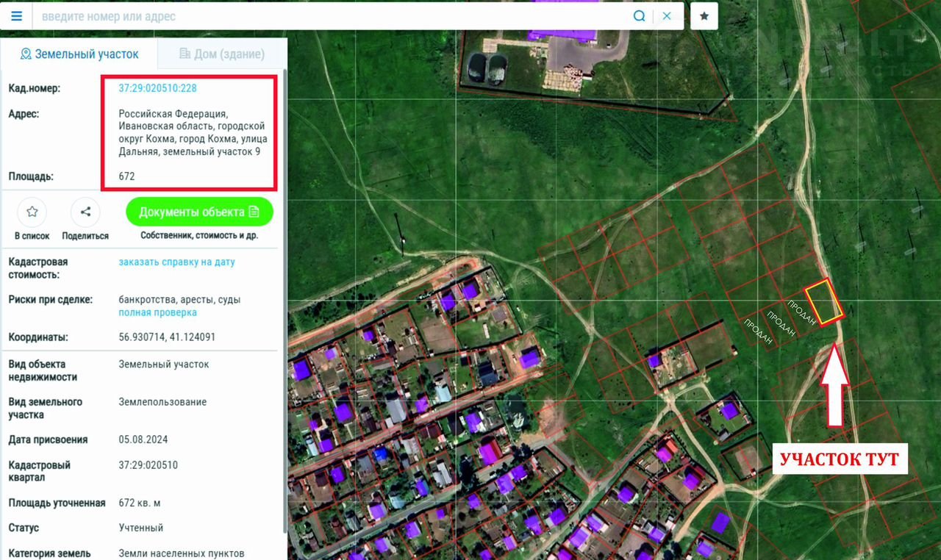This screenshot has height=560, width=941.
Task: Switch to the Дом (здание) tab
Action: pos(221,54)
